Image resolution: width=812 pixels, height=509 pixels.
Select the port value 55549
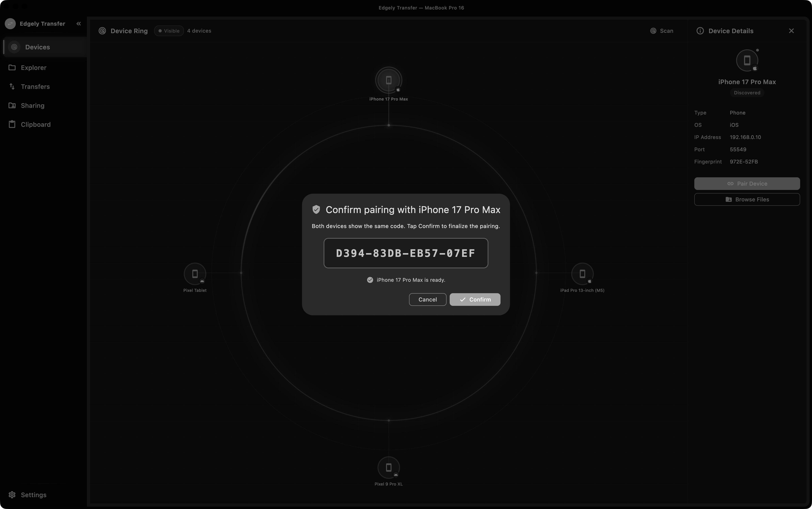(x=738, y=149)
